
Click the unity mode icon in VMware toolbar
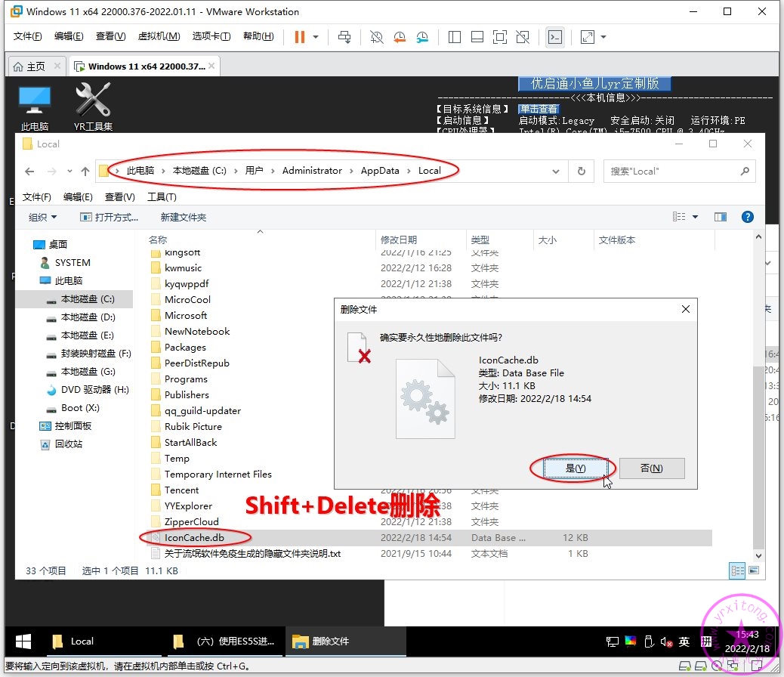pos(523,37)
